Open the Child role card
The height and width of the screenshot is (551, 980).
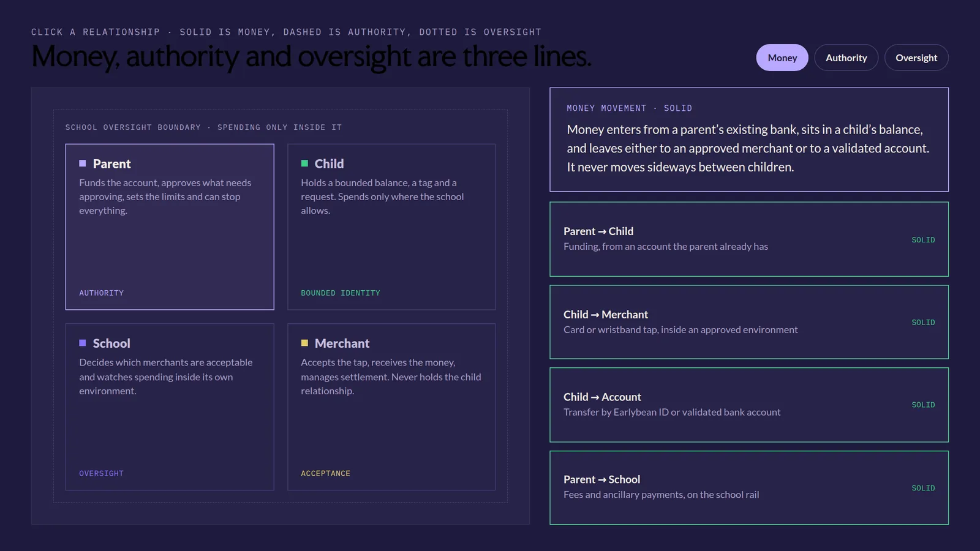[391, 227]
